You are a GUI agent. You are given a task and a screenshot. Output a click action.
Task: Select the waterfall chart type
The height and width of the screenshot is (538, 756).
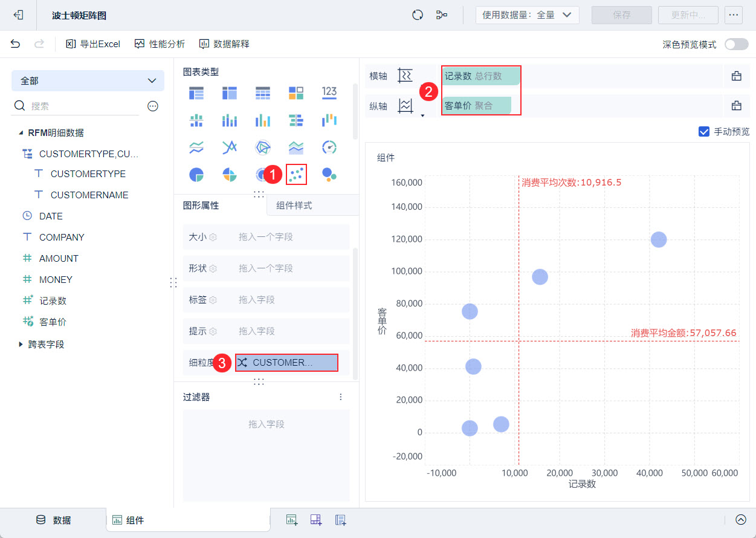(x=329, y=120)
